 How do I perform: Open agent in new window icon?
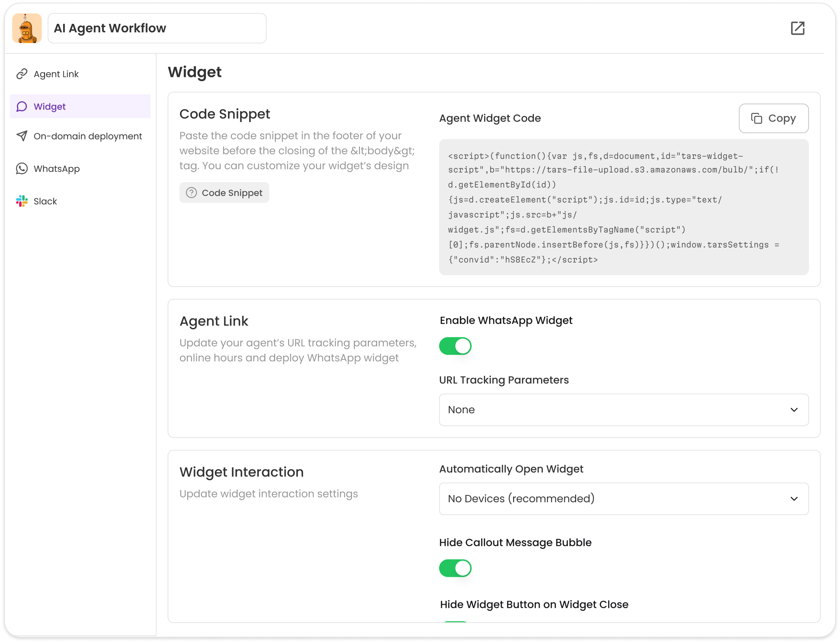point(797,28)
